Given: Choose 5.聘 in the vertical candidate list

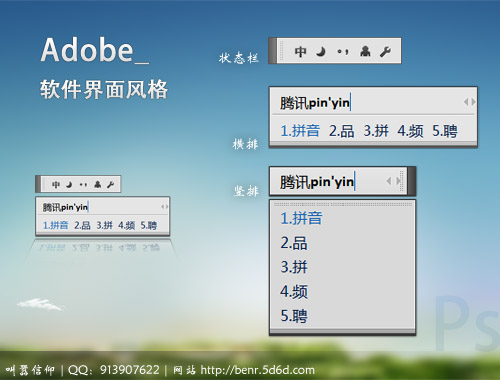Looking at the screenshot, I should point(294,316).
